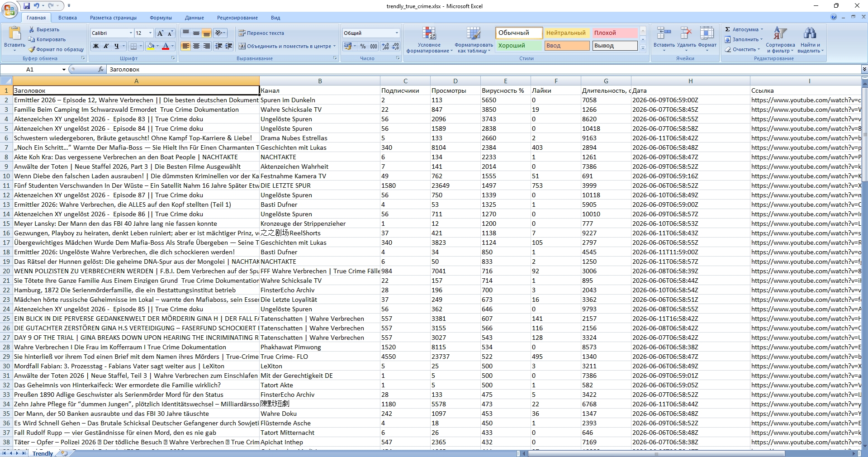Viewport: 868px width, 457px height.
Task: Click the Conditional Formatting icon
Action: (429, 34)
